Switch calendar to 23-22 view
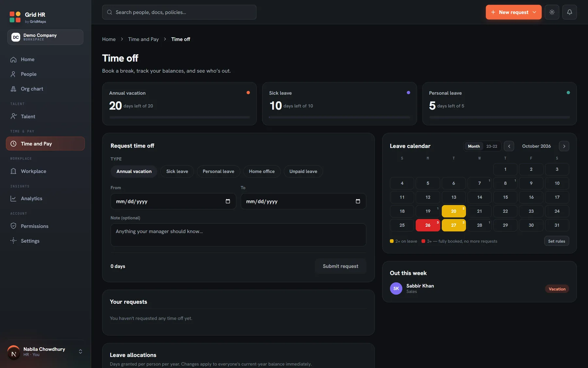 (492, 146)
